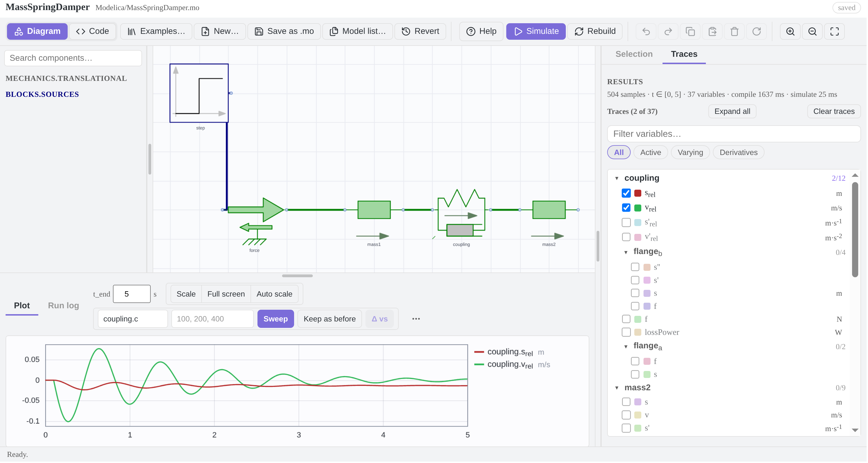The width and height of the screenshot is (868, 463).
Task: Click the redo arrow icon
Action: coord(668,31)
